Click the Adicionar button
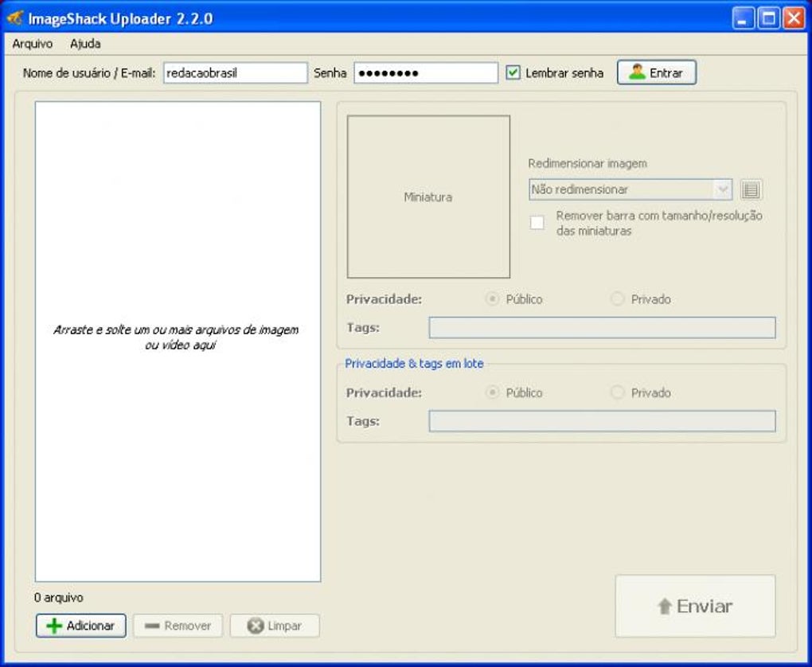This screenshot has width=812, height=667. [x=80, y=626]
